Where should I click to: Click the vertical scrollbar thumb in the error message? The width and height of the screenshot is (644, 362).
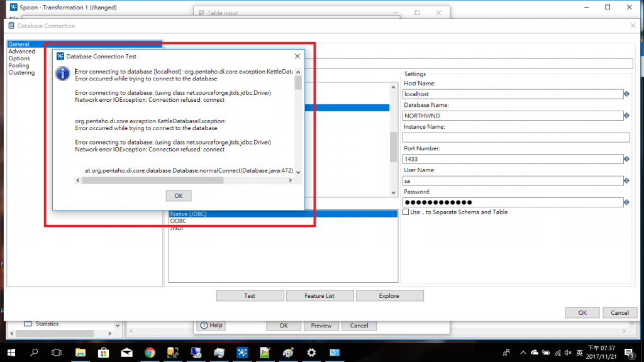coord(298,82)
